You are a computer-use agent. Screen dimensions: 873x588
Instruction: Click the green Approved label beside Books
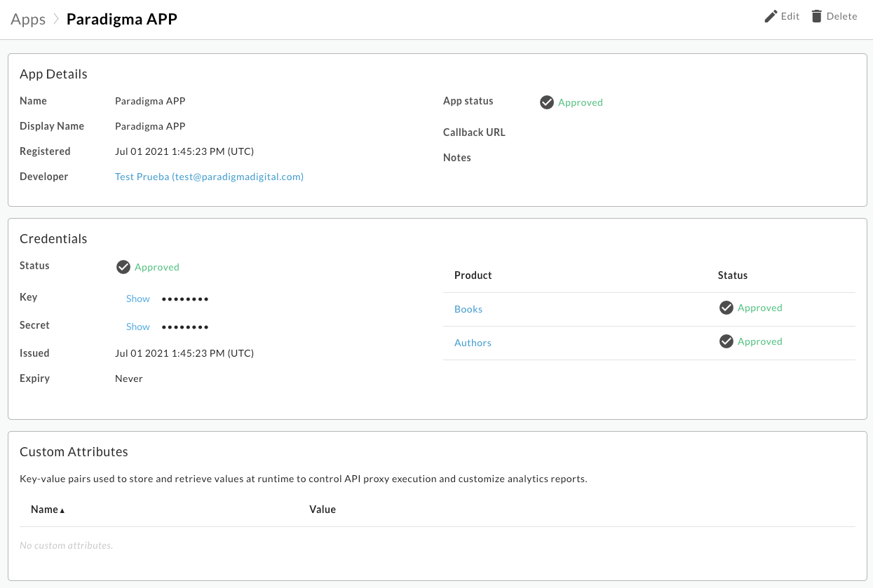(x=759, y=308)
